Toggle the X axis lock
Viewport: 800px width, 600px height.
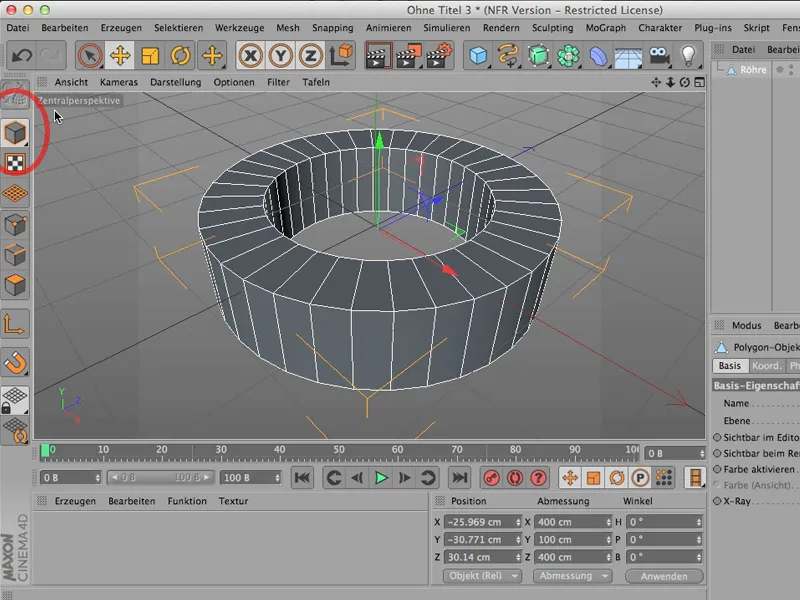point(250,56)
